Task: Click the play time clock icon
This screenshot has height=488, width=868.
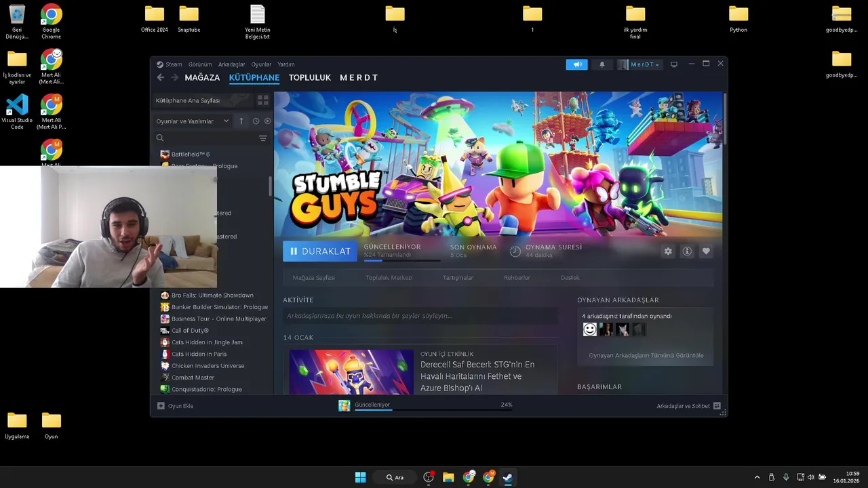Action: click(x=515, y=251)
